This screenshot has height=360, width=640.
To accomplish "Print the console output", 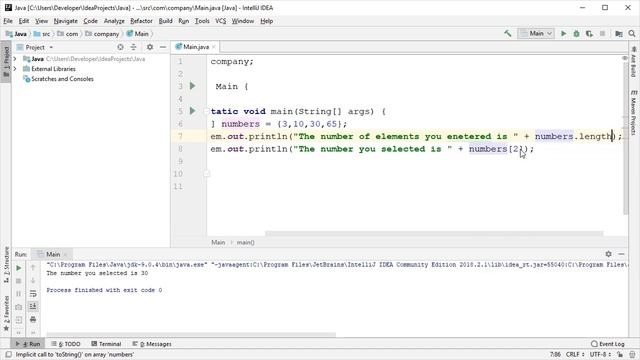I will coord(33,319).
